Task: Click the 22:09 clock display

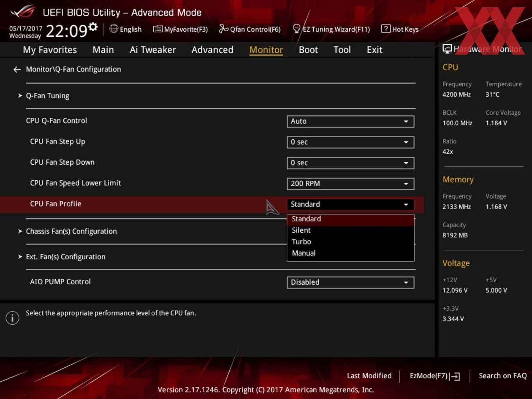Action: (x=66, y=31)
